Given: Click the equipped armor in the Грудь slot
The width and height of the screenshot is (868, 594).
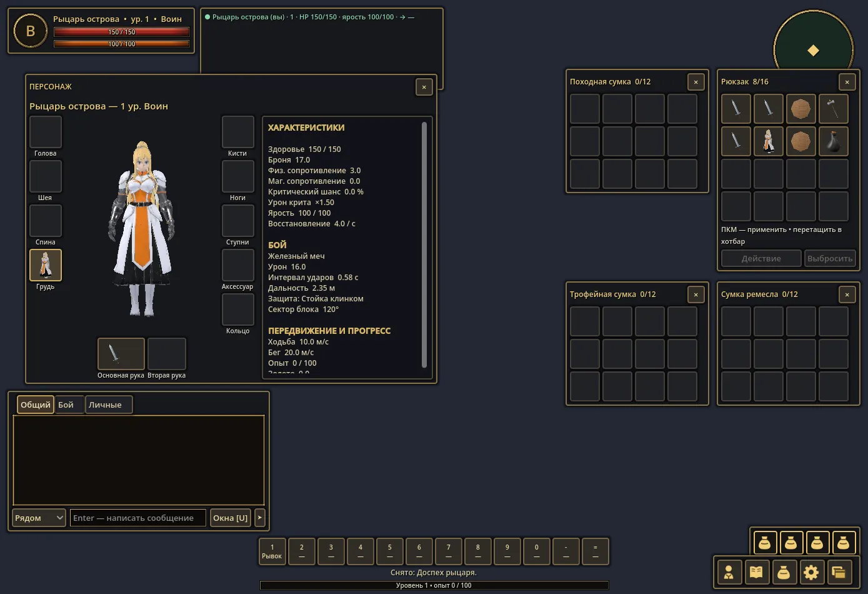Looking at the screenshot, I should pos(46,265).
